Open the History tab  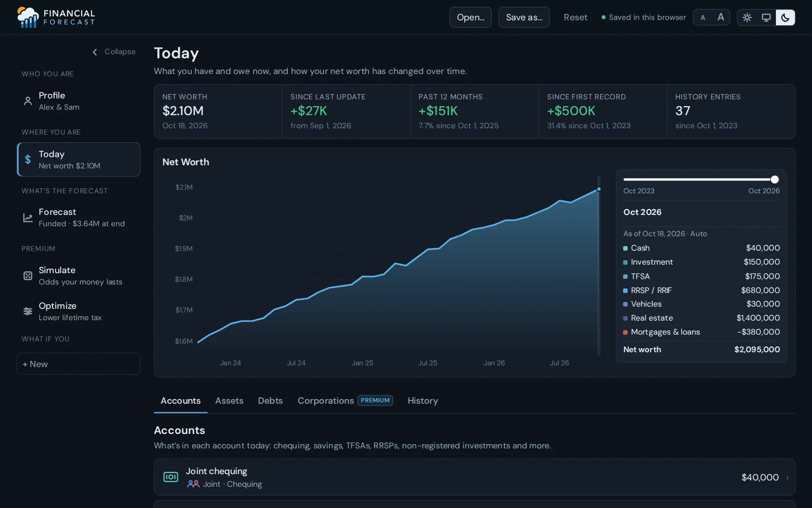[x=423, y=401]
